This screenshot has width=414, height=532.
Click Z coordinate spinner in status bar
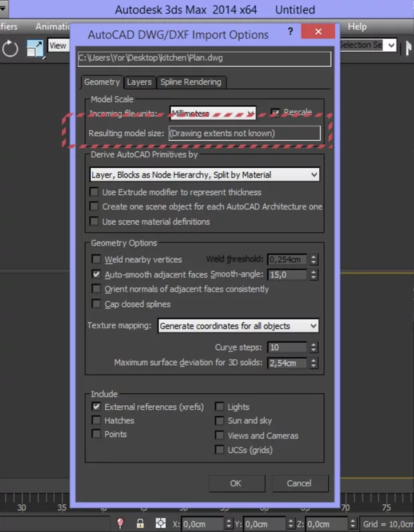point(353,524)
